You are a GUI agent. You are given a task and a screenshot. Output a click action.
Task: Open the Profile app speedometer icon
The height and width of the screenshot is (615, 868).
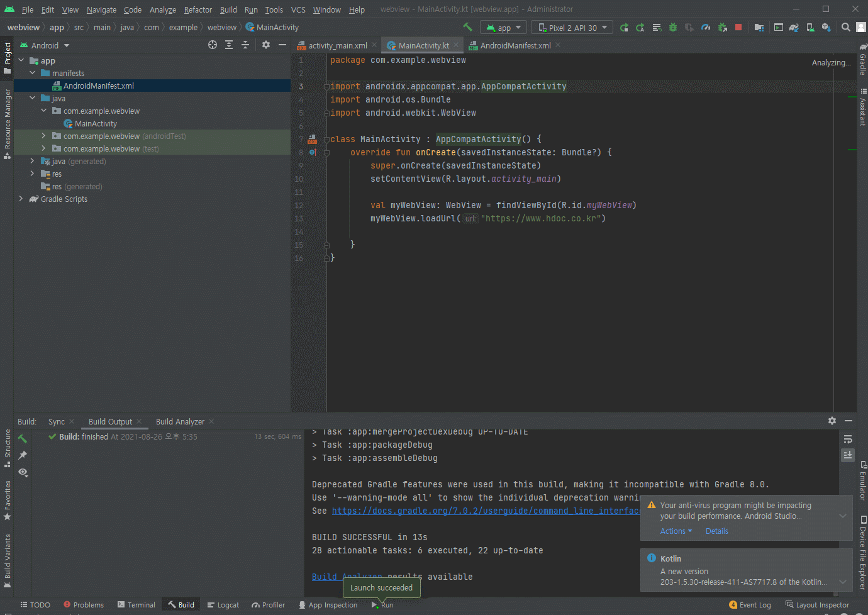click(706, 28)
